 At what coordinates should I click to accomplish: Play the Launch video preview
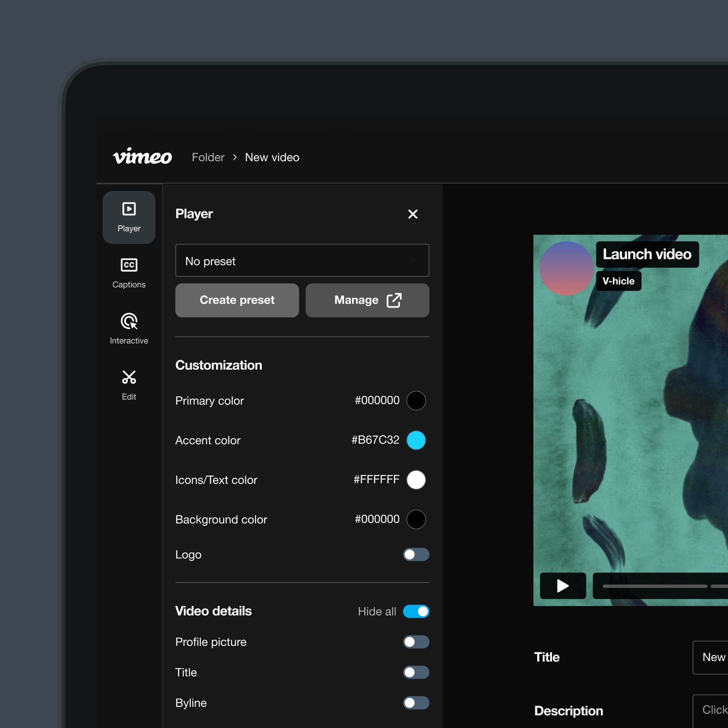[563, 586]
